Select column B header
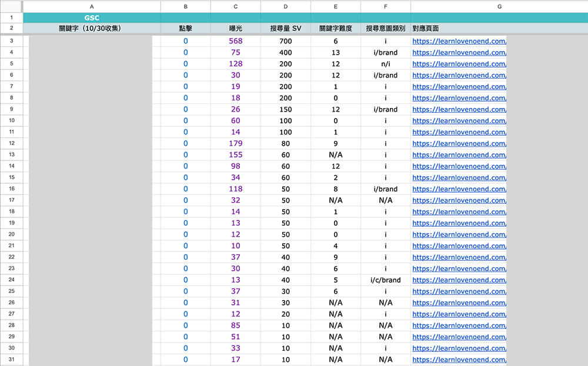 [186, 6]
